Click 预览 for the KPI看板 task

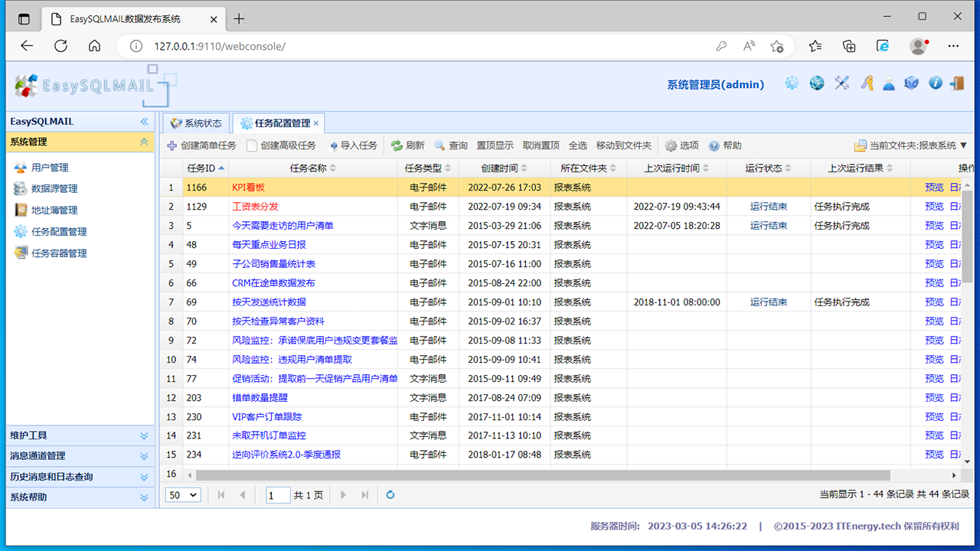(x=933, y=187)
